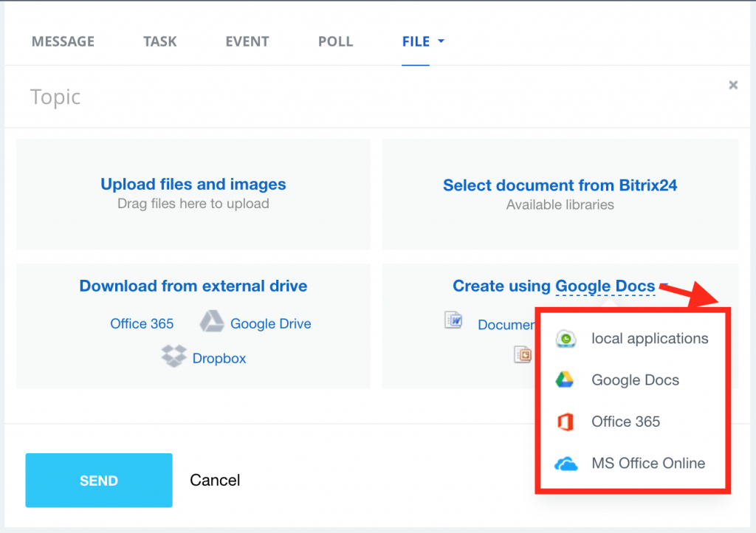The width and height of the screenshot is (756, 533).
Task: Go to the POLL tab
Action: (x=336, y=41)
